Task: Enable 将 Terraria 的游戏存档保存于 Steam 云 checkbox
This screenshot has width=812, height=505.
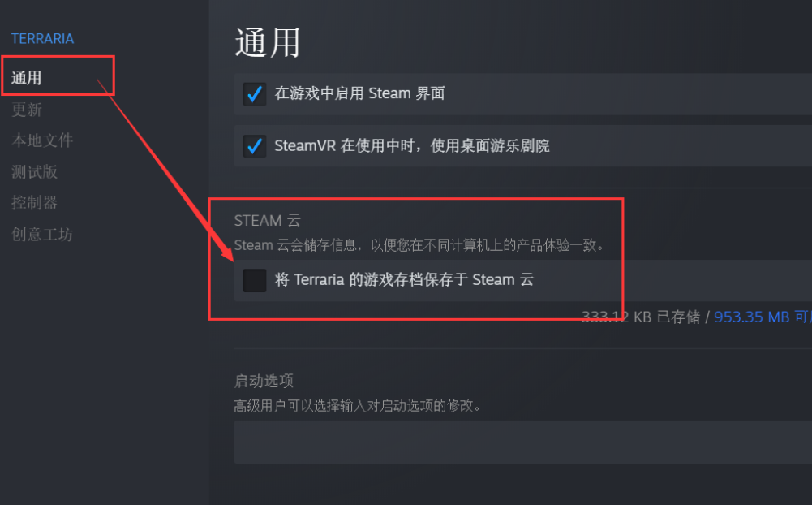Action: coord(254,280)
